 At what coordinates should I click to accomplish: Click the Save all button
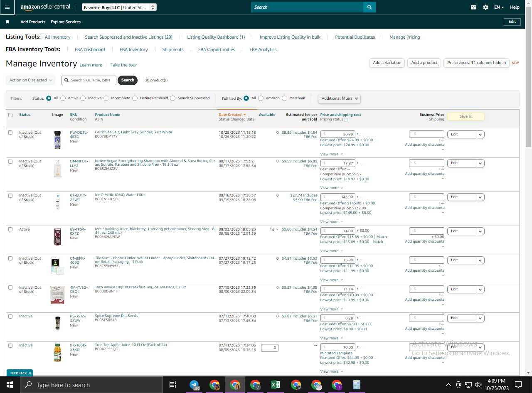coord(466,116)
